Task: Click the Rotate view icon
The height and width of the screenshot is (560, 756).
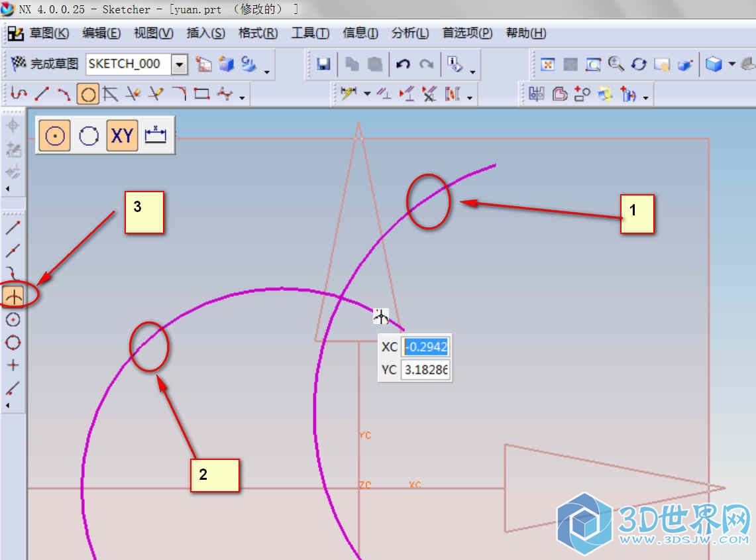Action: tap(639, 64)
